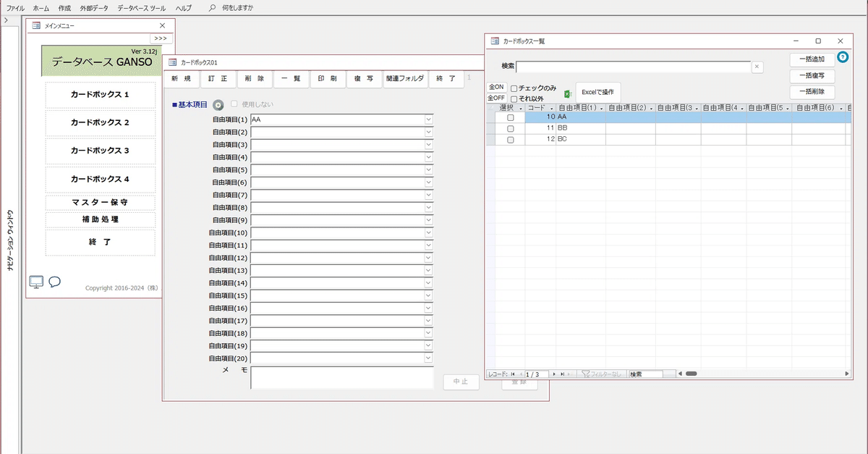Click the 新規 button in カードボックス01
This screenshot has width=868, height=454.
tap(182, 79)
